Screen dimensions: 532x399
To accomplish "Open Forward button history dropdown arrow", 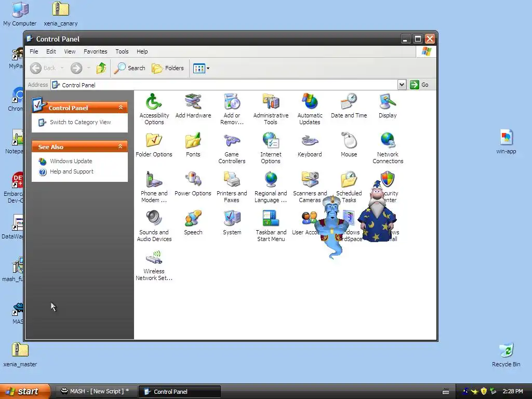I will click(x=88, y=68).
